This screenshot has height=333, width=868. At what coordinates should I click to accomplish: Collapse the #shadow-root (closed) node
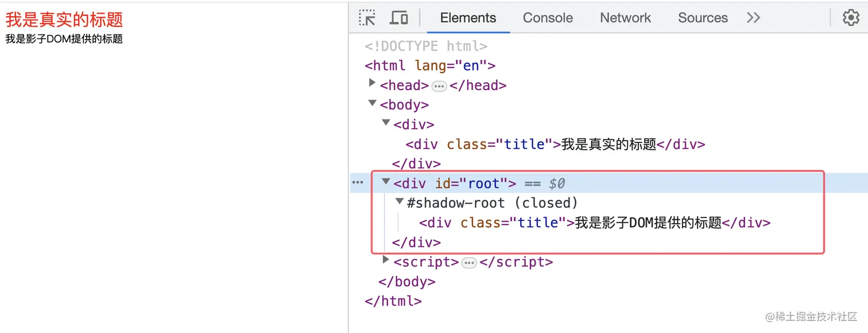tap(400, 202)
